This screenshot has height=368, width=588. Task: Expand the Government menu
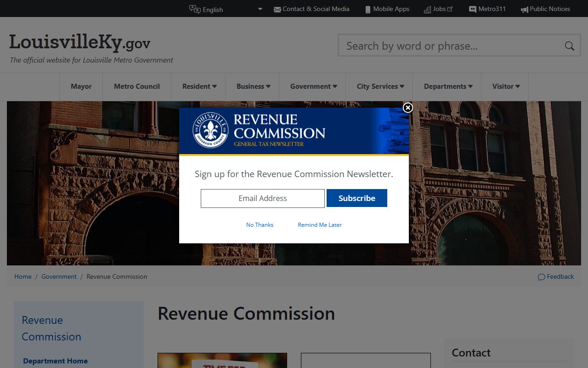coord(313,86)
